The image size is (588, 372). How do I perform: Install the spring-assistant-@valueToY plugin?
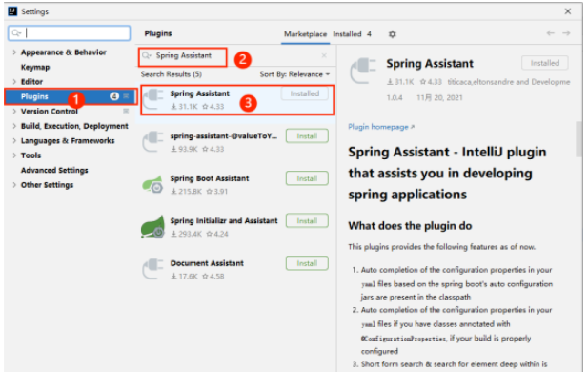[x=307, y=135]
